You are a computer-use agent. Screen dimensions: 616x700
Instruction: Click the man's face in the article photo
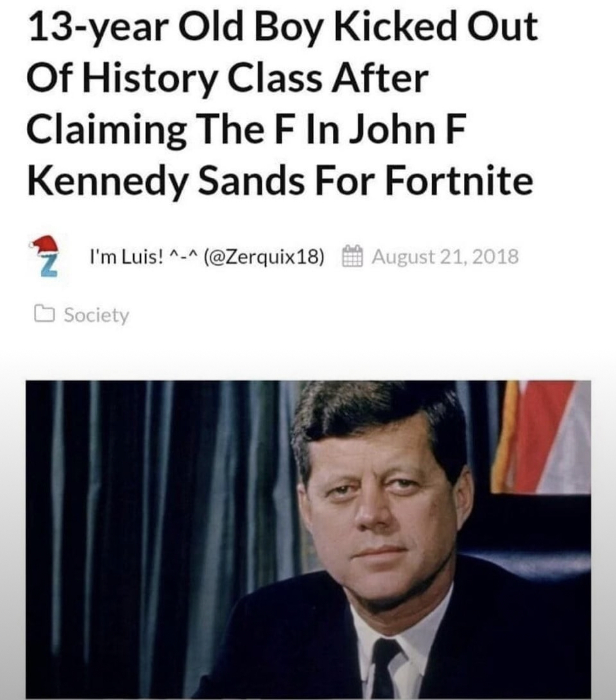point(384,503)
